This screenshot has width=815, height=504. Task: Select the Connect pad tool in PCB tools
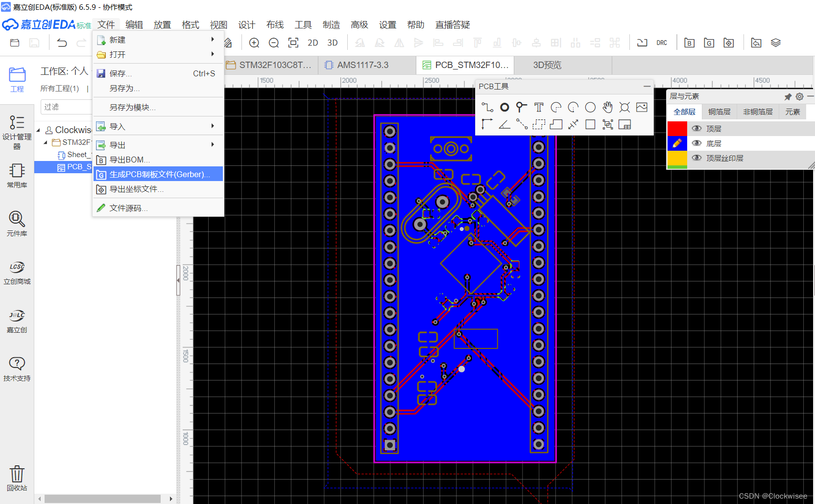point(522,124)
